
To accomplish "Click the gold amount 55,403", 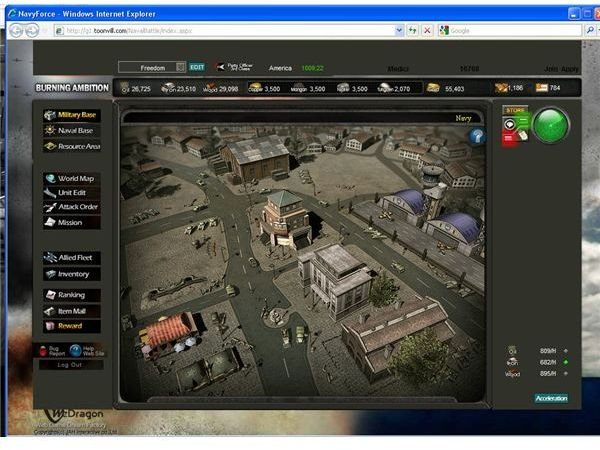I will [x=454, y=89].
